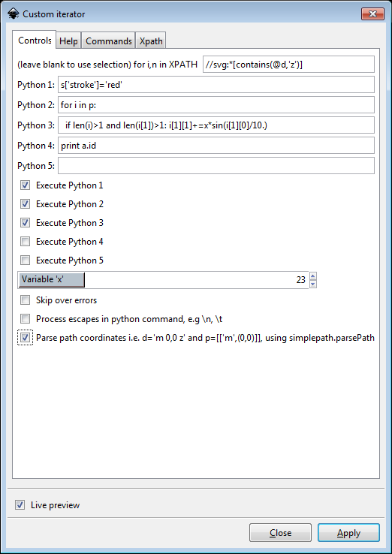Image resolution: width=392 pixels, height=554 pixels.
Task: Disable Execute Python 2 checkbox
Action: (25, 204)
